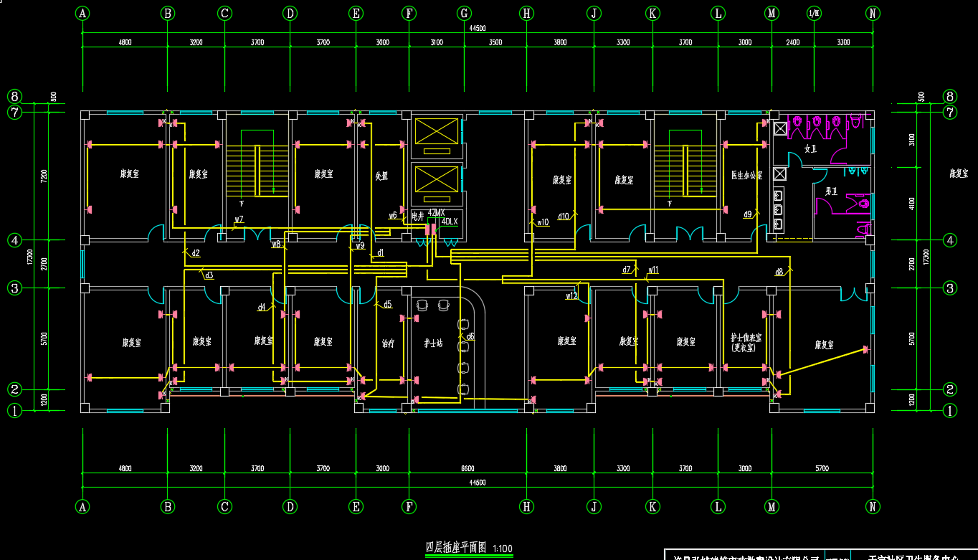
Task: Click circuit label d4
Action: click(262, 307)
